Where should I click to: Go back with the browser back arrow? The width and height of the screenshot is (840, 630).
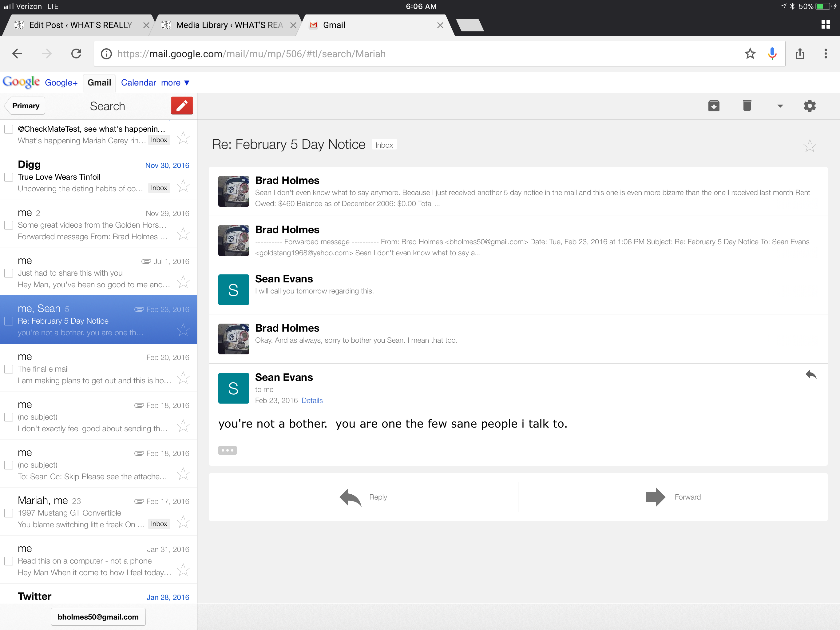point(18,54)
